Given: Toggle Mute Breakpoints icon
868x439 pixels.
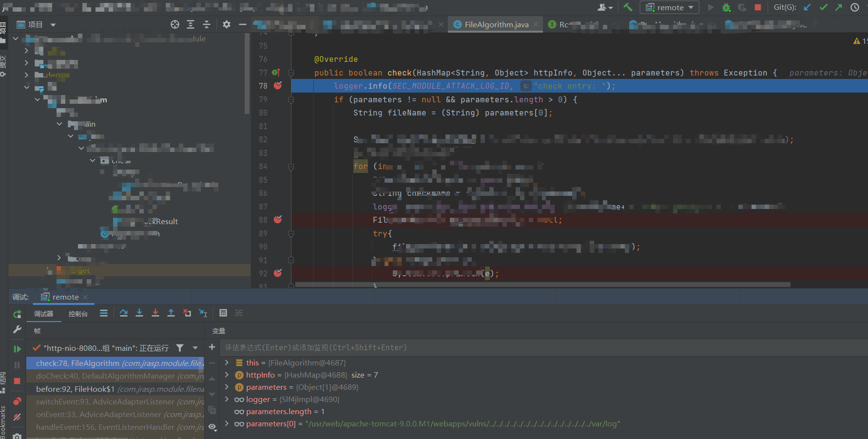Looking at the screenshot, I should point(17,417).
